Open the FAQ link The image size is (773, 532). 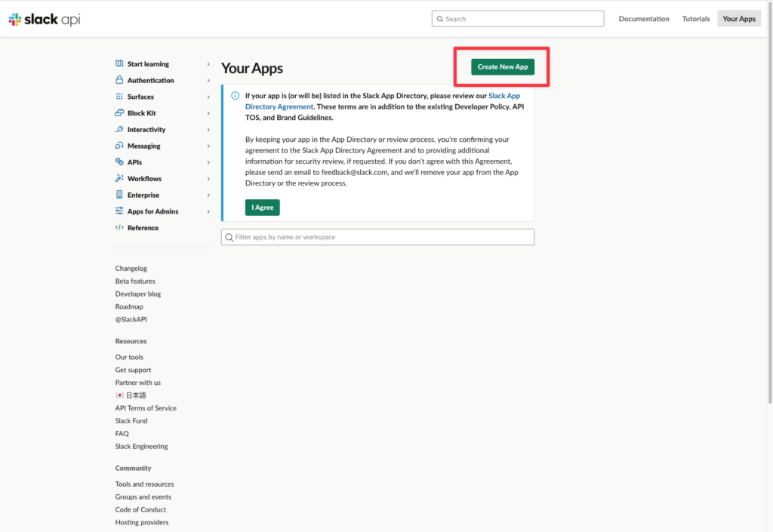pyautogui.click(x=122, y=434)
